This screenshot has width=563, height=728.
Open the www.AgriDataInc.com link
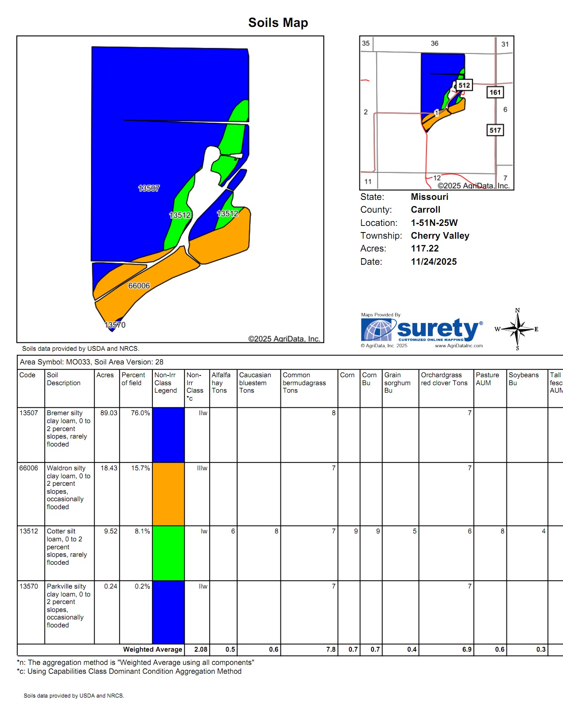pyautogui.click(x=459, y=346)
